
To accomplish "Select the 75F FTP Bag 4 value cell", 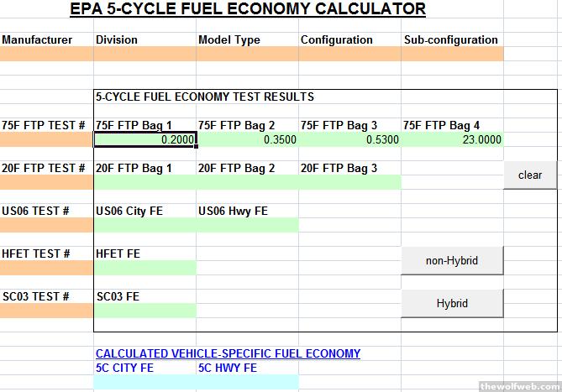I will point(453,140).
